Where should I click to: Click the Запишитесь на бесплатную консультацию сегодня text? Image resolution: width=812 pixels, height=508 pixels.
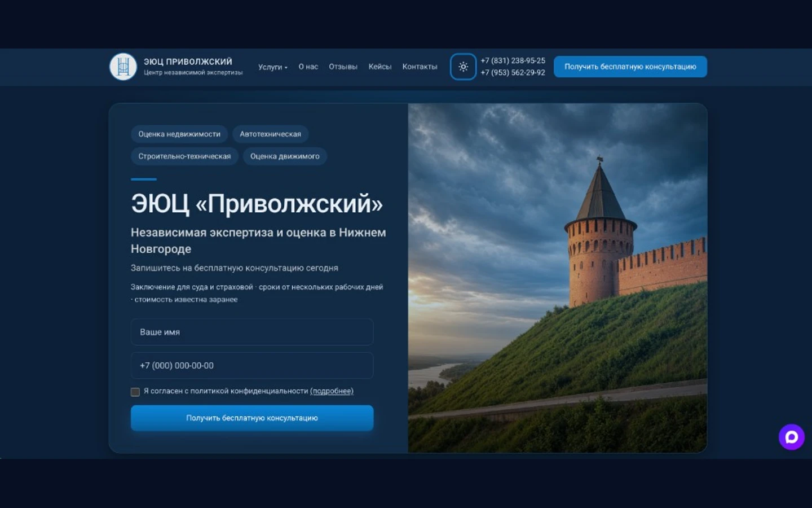click(235, 268)
